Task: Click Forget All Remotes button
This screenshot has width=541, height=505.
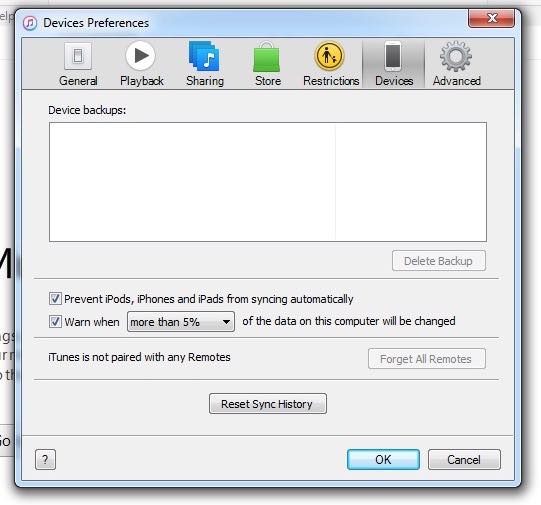Action: 426,359
